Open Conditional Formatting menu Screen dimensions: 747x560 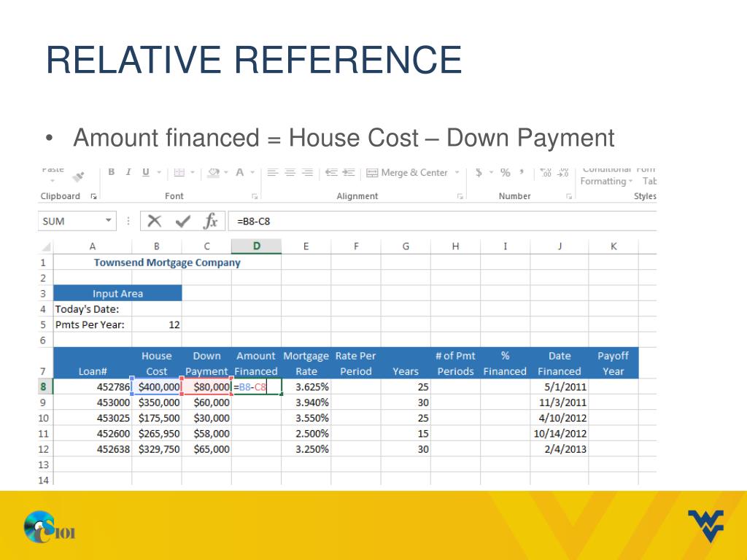coord(606,175)
